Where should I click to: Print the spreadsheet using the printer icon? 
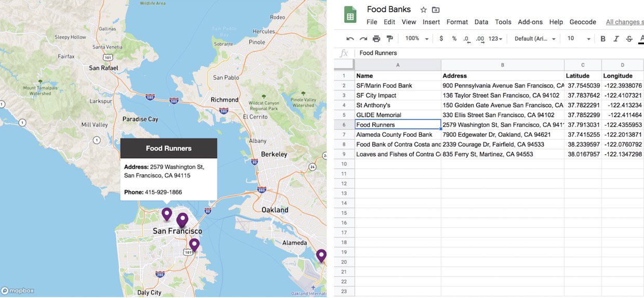pyautogui.click(x=377, y=39)
